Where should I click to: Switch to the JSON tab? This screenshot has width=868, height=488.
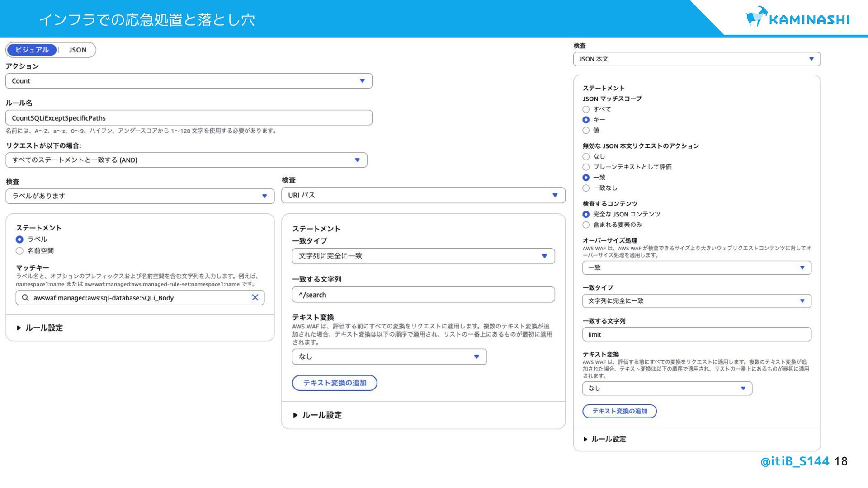coord(77,50)
